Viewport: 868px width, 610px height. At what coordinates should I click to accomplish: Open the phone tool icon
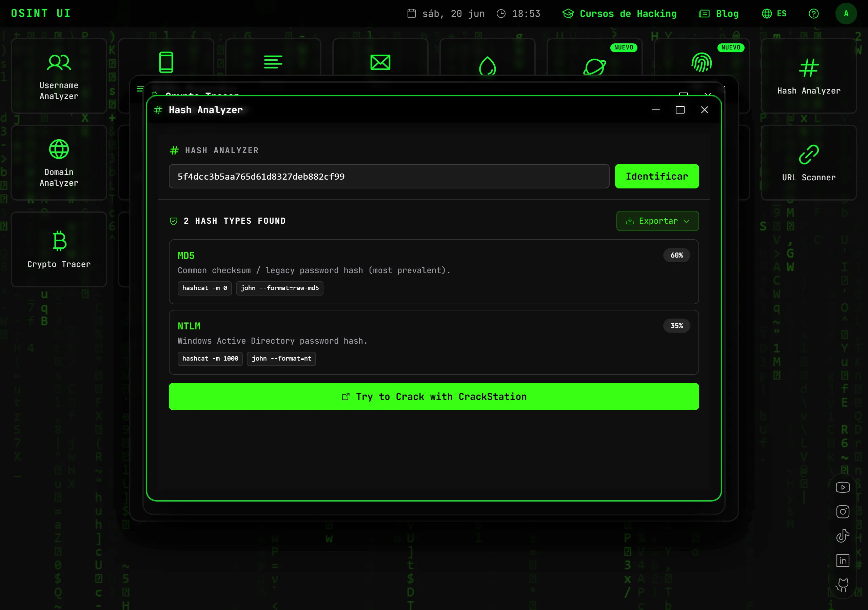(x=166, y=62)
